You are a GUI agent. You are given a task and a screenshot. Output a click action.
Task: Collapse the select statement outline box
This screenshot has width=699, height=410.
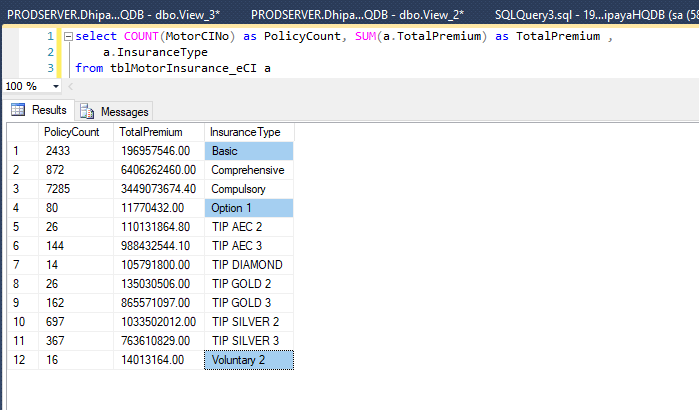click(68, 37)
